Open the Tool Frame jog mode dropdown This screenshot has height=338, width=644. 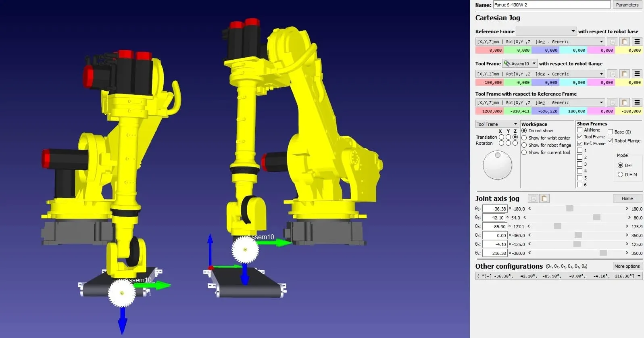[497, 124]
